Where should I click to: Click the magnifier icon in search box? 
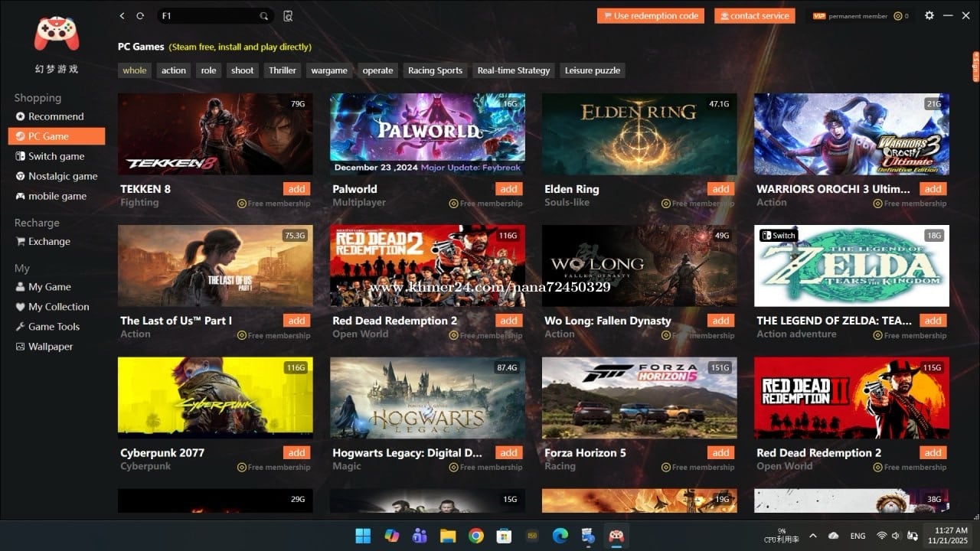(264, 16)
